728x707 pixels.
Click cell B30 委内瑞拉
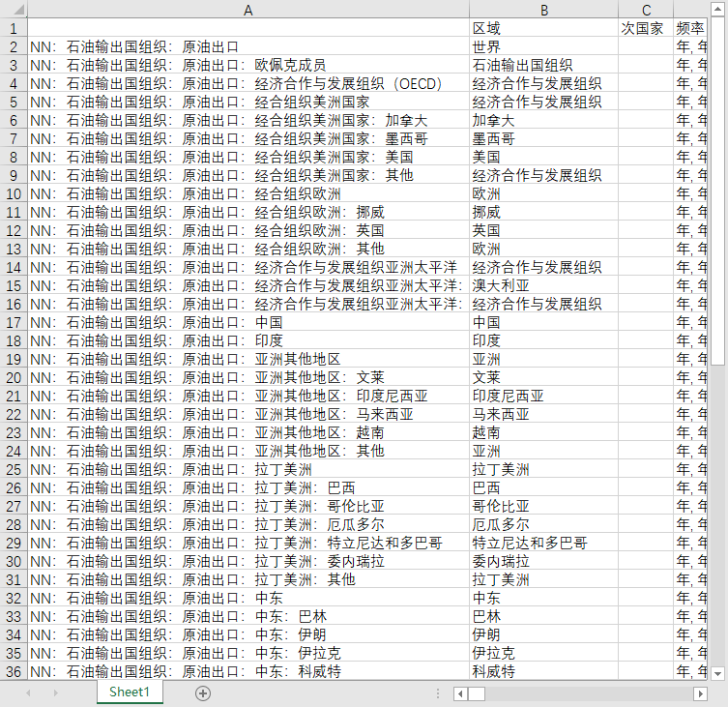coord(543,561)
